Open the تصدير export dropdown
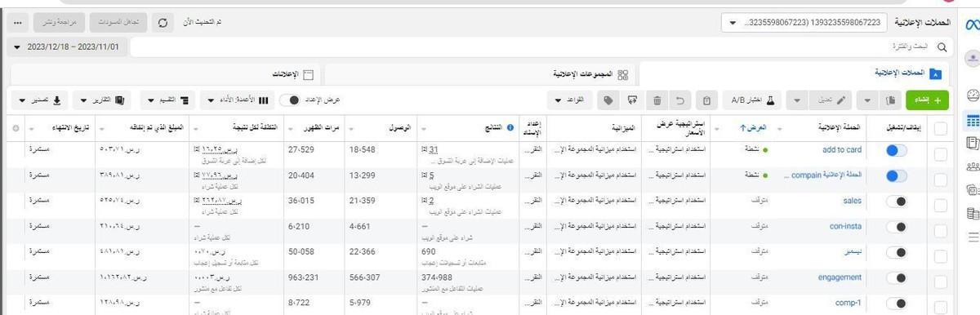The image size is (980, 315). (39, 100)
